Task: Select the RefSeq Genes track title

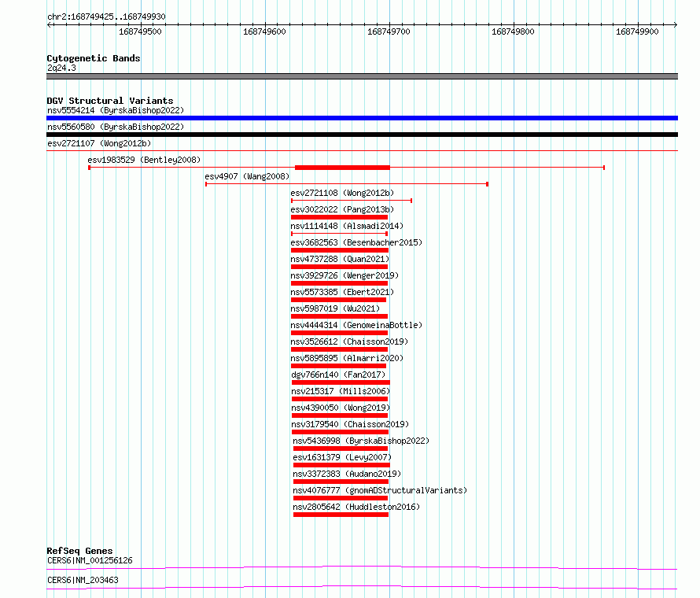Action: click(x=79, y=551)
